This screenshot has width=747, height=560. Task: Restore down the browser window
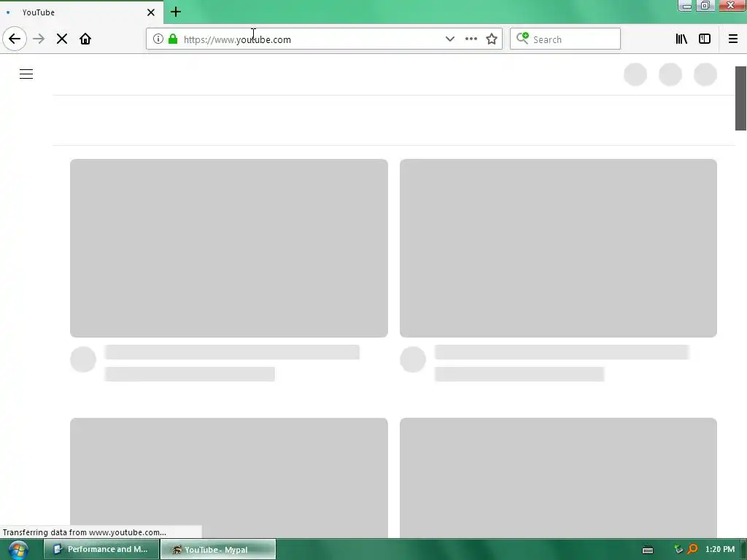tap(705, 6)
